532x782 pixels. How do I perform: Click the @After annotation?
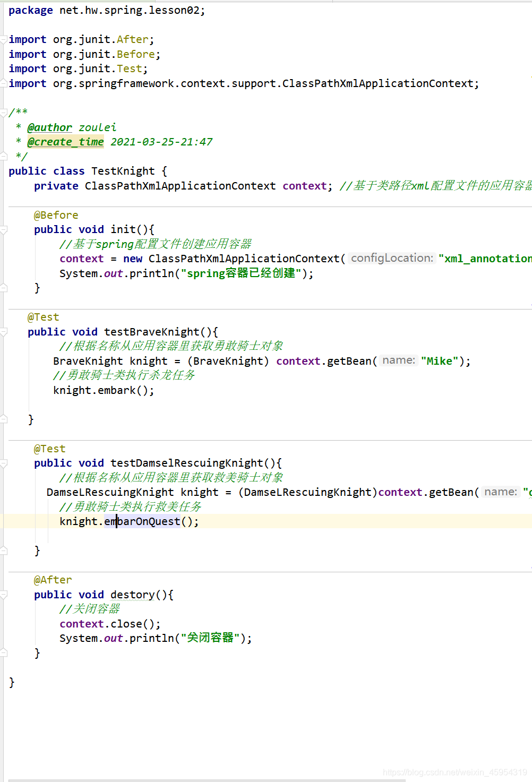pos(53,580)
